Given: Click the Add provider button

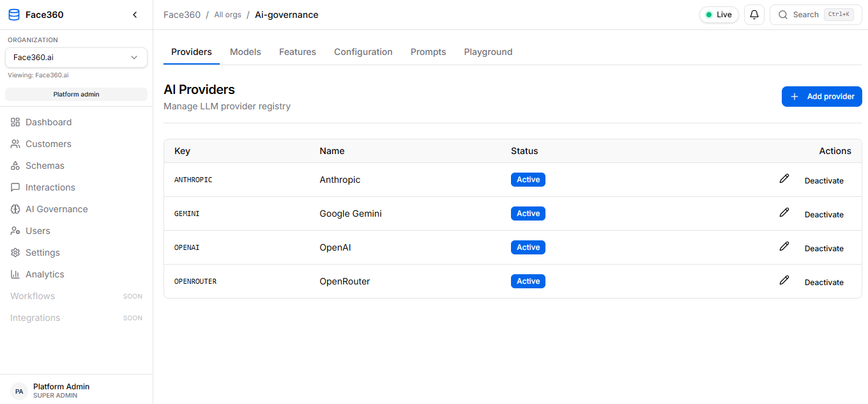Looking at the screenshot, I should tap(822, 97).
